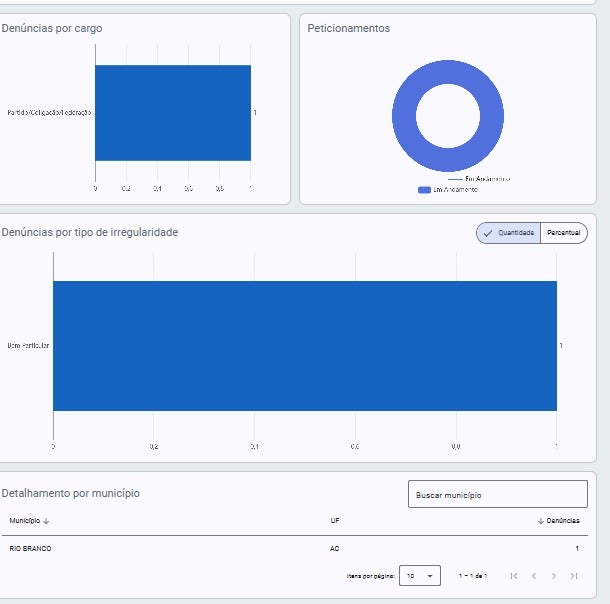Click the Detalhamento por município heading
610x604 pixels.
[70, 493]
